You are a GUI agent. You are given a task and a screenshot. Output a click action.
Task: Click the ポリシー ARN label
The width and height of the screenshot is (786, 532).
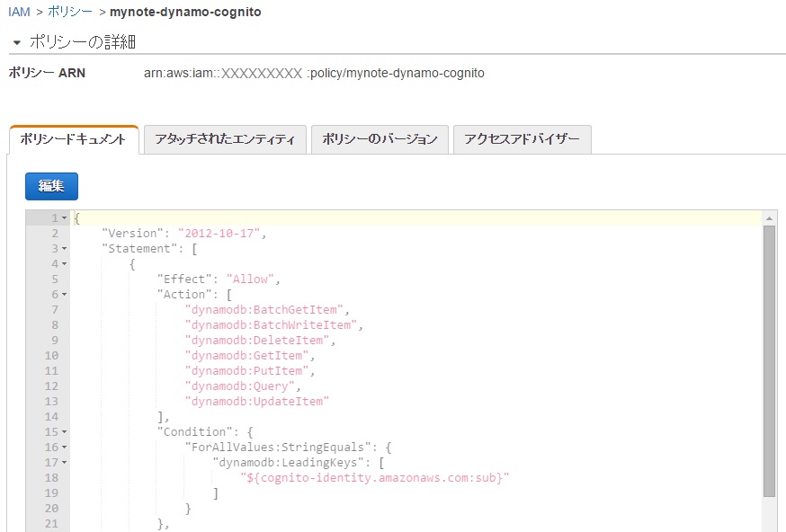point(47,73)
